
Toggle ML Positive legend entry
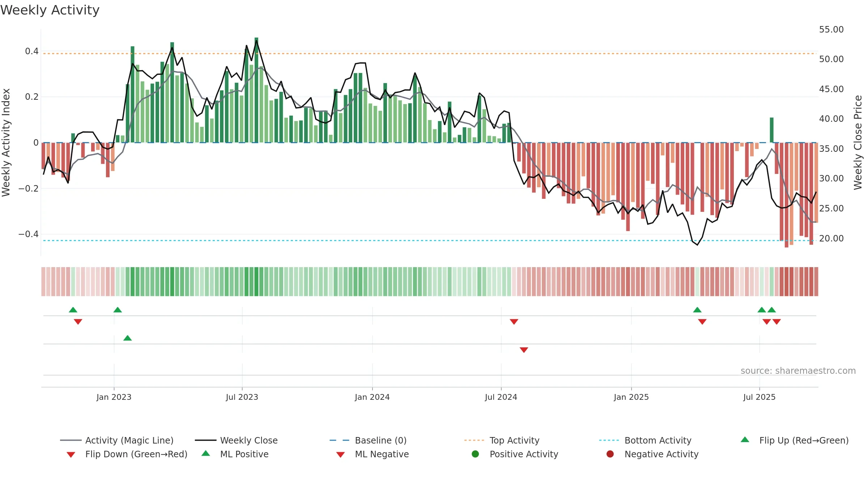coord(235,454)
